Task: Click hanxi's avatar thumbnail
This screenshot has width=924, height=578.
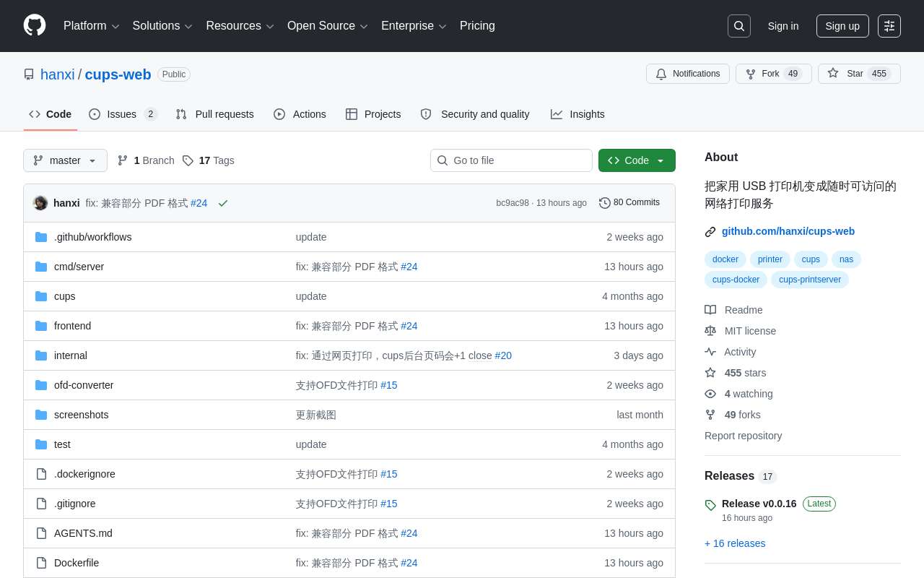Action: [40, 203]
